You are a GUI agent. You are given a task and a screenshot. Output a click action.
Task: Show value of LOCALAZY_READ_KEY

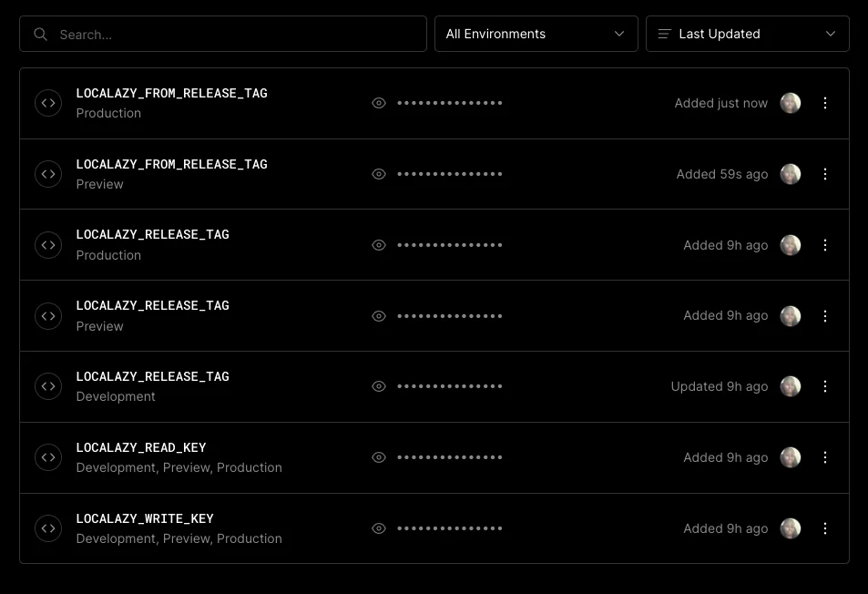pos(379,457)
